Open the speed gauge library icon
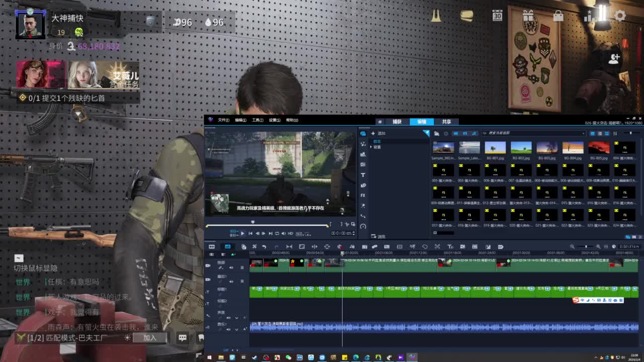 click(363, 226)
